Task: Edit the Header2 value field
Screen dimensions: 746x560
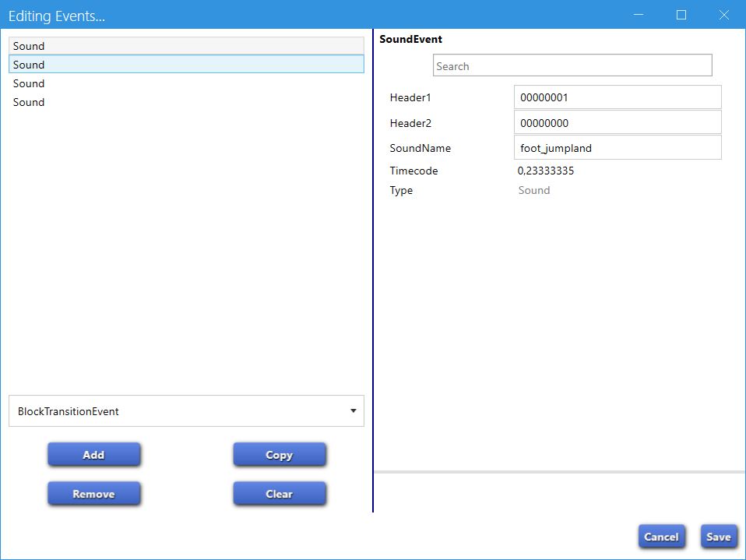Action: click(618, 123)
